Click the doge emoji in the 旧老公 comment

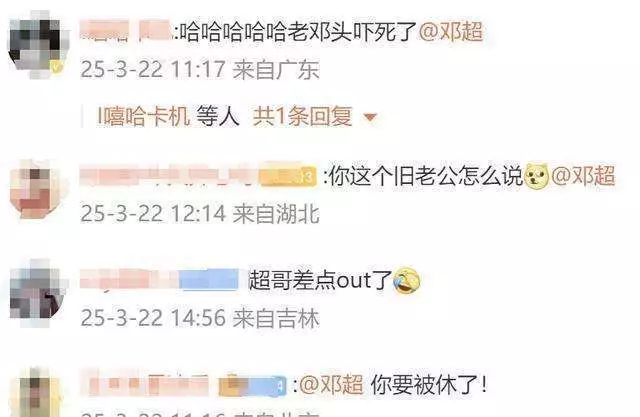pyautogui.click(x=536, y=176)
